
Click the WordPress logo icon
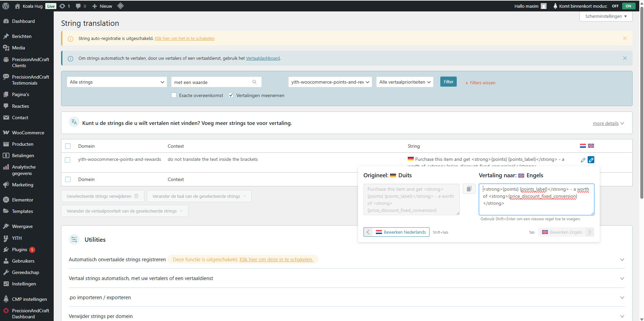click(6, 6)
